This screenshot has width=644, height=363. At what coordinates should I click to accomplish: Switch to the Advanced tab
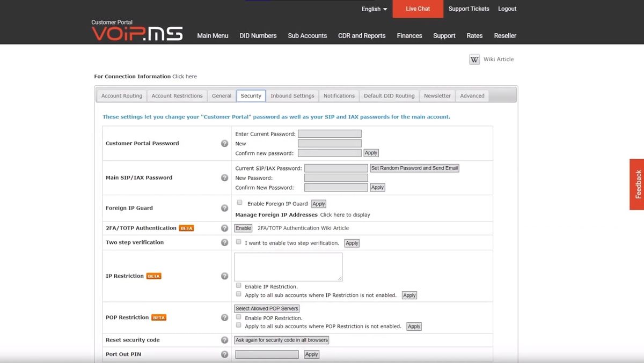pos(472,95)
